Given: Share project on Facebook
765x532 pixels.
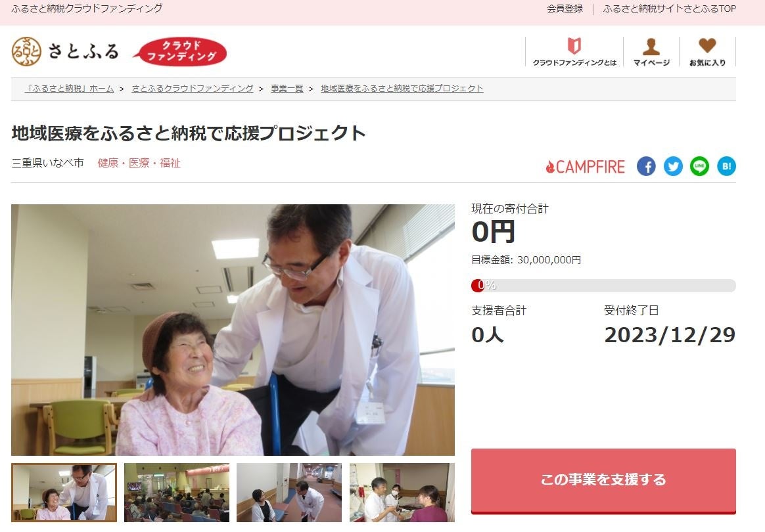Looking at the screenshot, I should [646, 166].
